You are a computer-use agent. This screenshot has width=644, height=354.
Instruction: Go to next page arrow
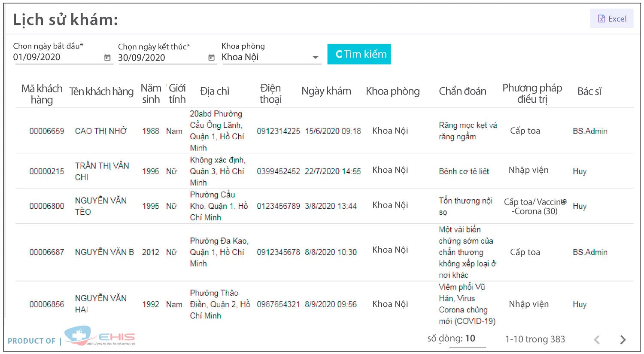(x=623, y=340)
